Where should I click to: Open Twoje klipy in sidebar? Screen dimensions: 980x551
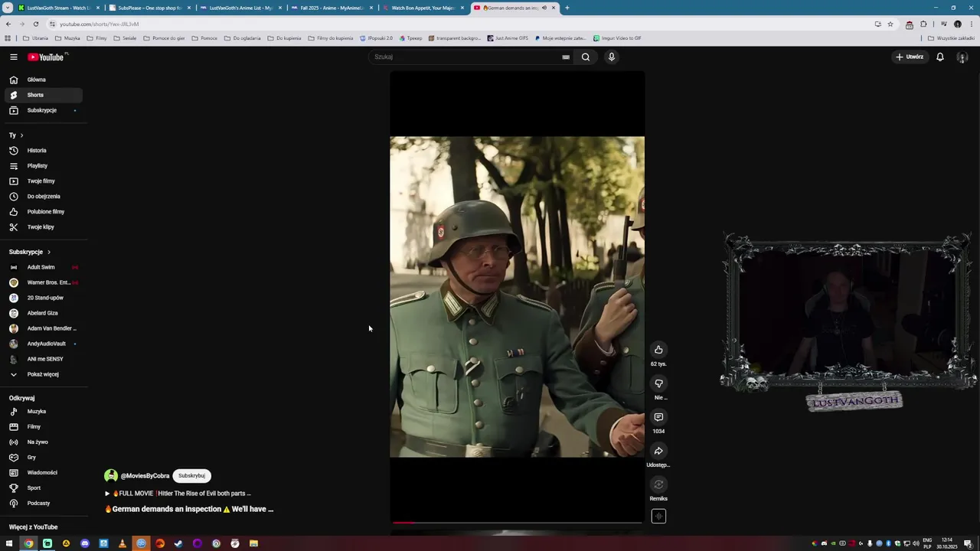tap(44, 227)
